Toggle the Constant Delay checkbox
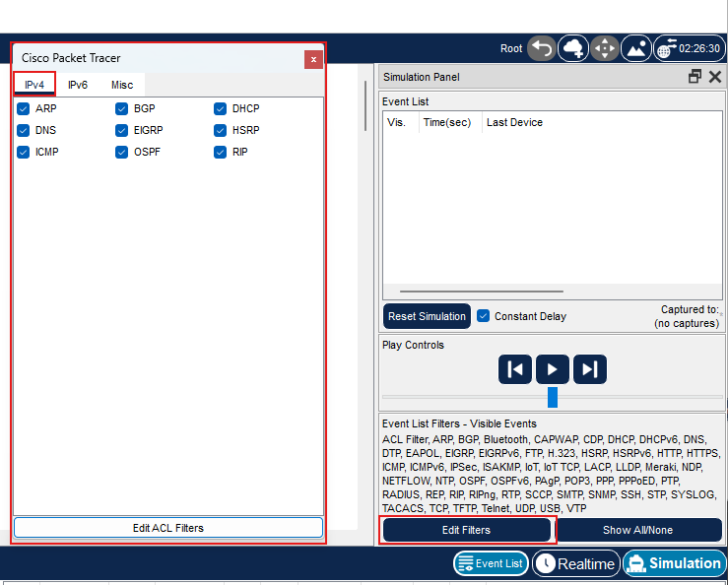Screen dimensions: 728x585 click(x=484, y=316)
